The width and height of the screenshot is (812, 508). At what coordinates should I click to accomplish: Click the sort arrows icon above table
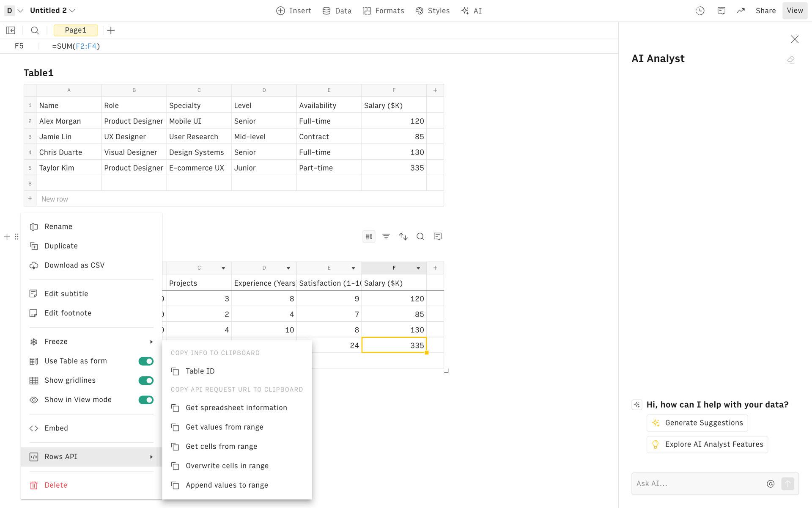coord(403,237)
